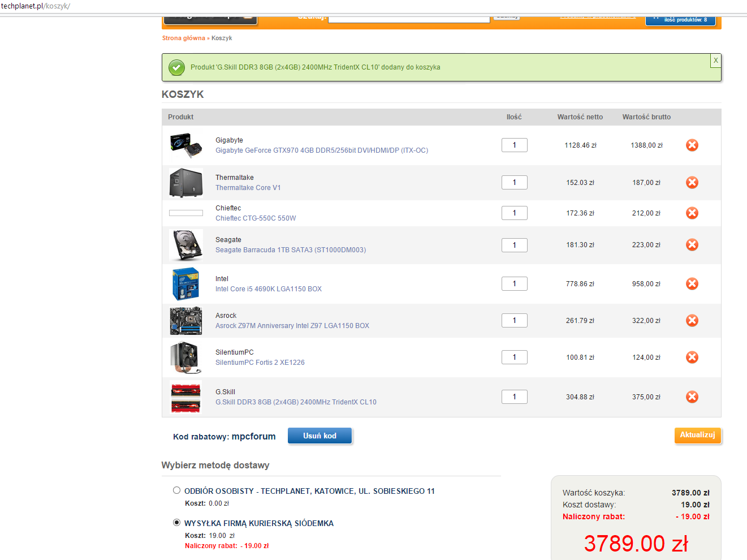The height and width of the screenshot is (560, 747).
Task: Open Chieftec CTG-550C 550W product link
Action: (x=256, y=218)
